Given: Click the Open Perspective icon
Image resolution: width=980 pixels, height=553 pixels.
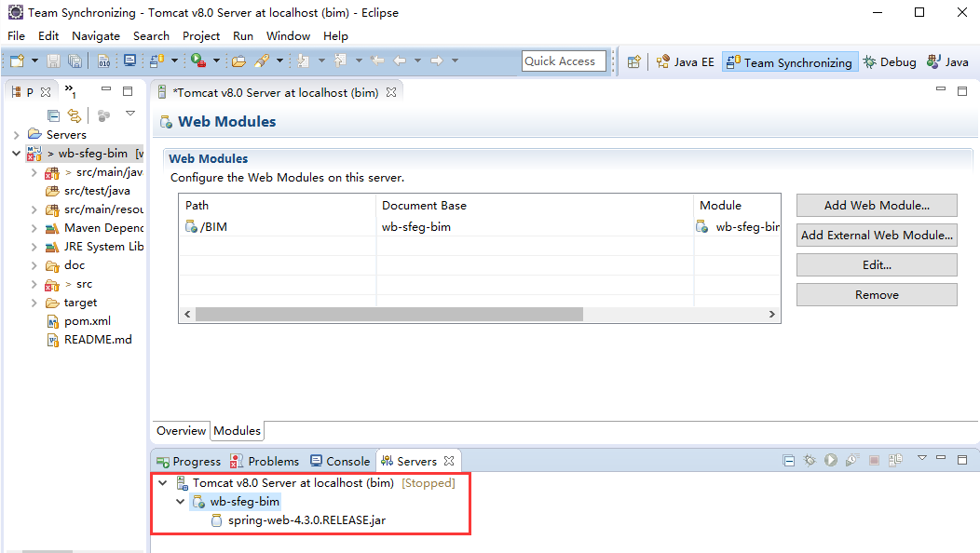Looking at the screenshot, I should (633, 61).
